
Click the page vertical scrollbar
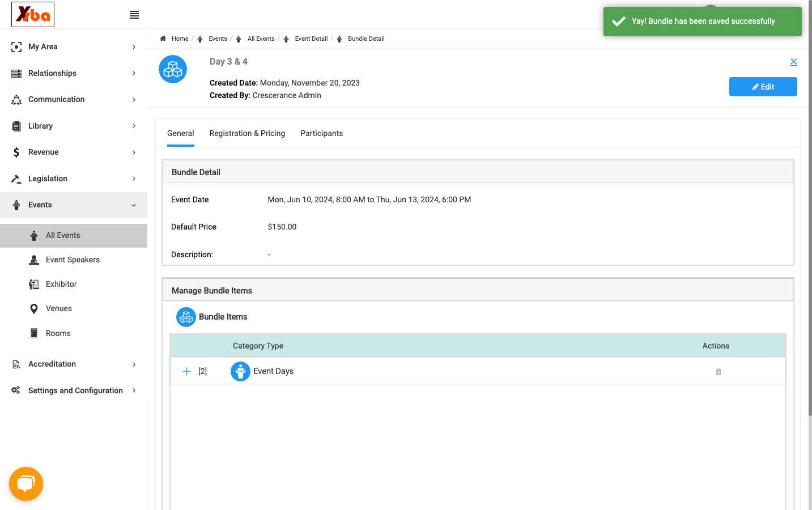[810, 209]
